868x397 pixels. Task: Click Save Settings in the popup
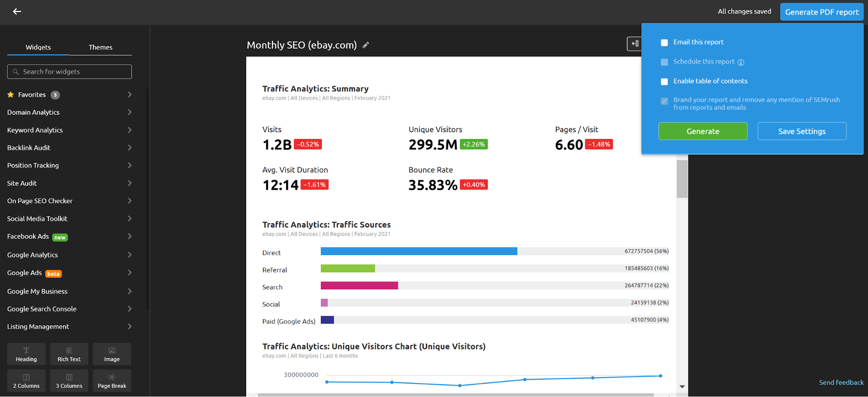(x=802, y=131)
